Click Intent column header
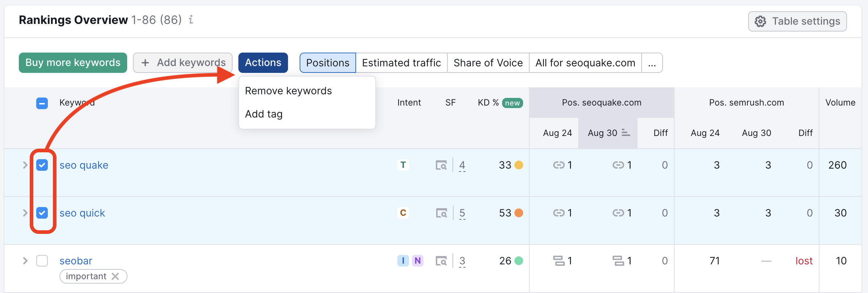The width and height of the screenshot is (868, 293). (409, 103)
